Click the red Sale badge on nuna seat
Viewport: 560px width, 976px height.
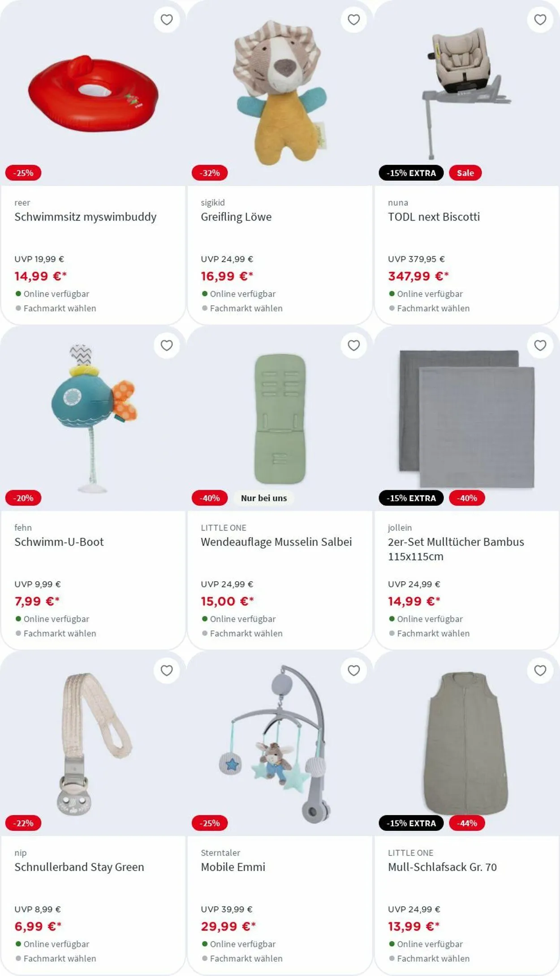pyautogui.click(x=465, y=173)
